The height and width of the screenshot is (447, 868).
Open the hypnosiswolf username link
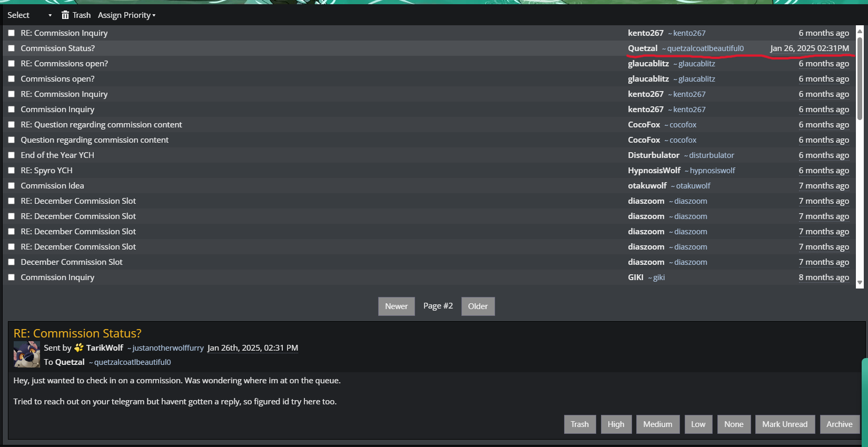point(712,171)
